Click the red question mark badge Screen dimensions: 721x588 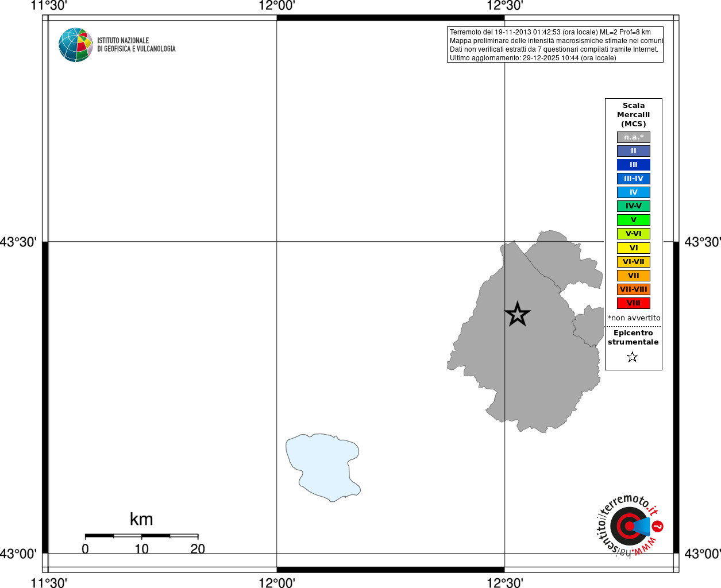pos(658,526)
